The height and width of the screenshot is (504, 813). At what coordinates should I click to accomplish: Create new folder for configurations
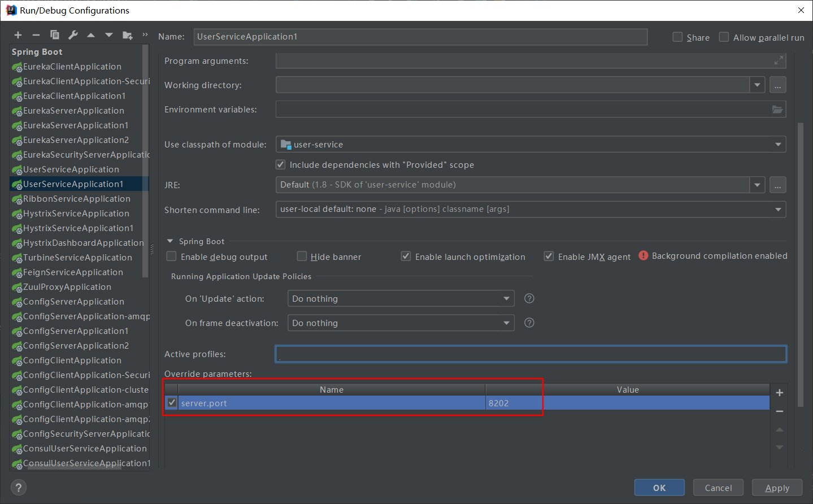[128, 35]
